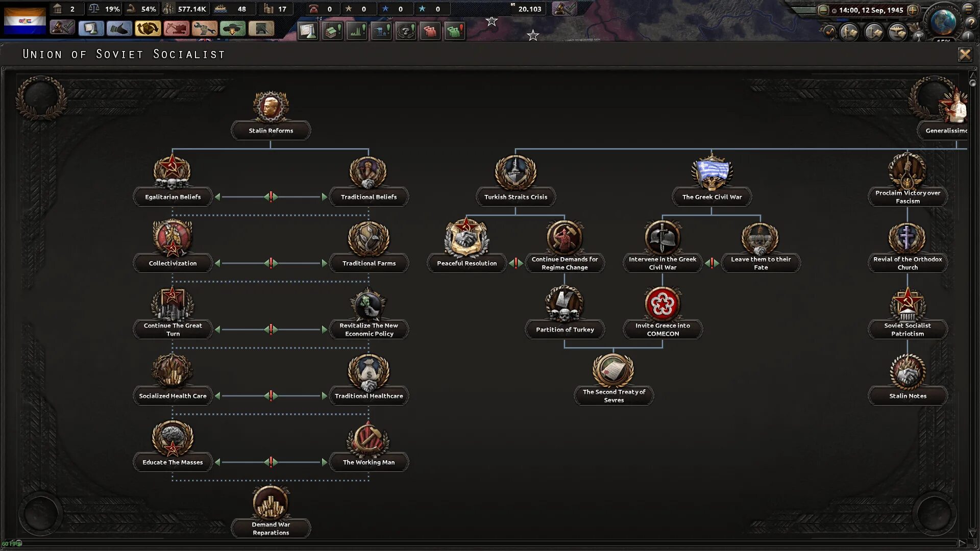Switch to the construction excavator tab
The image size is (980, 551).
click(176, 29)
